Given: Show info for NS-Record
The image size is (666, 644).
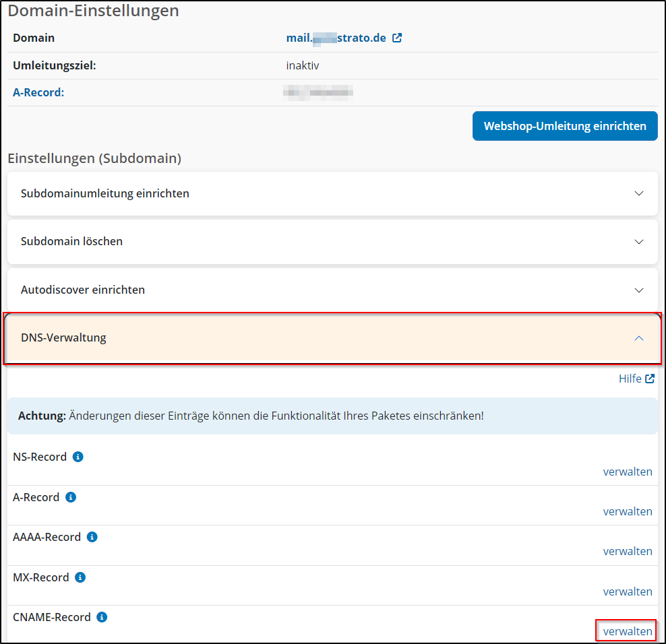Looking at the screenshot, I should (78, 457).
